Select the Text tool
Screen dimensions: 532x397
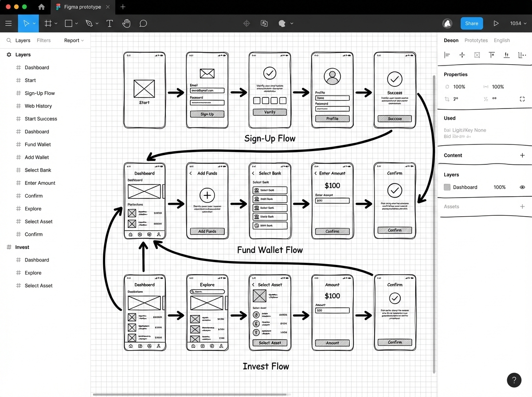[110, 23]
